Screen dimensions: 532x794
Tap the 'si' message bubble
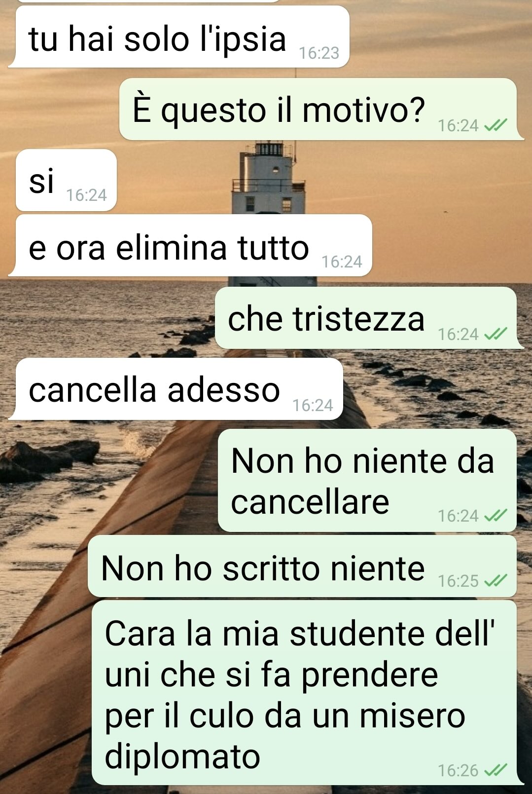[x=66, y=180]
